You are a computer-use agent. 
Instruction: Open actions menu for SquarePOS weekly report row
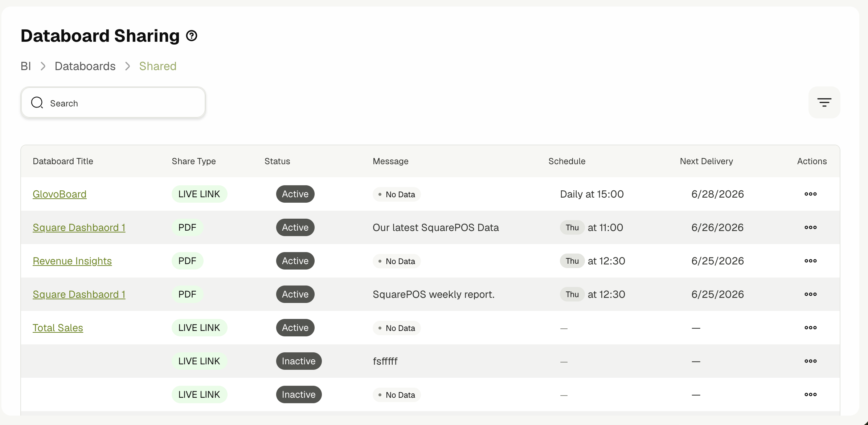[810, 294]
